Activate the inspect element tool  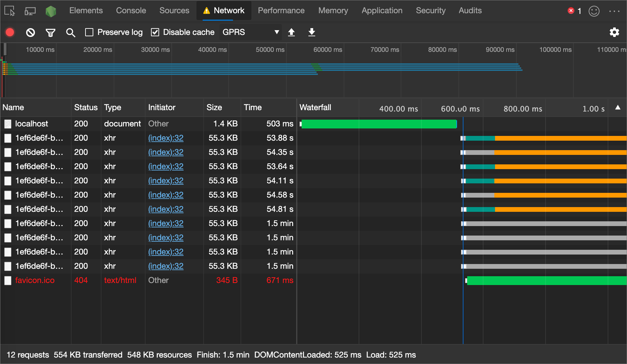pos(9,11)
